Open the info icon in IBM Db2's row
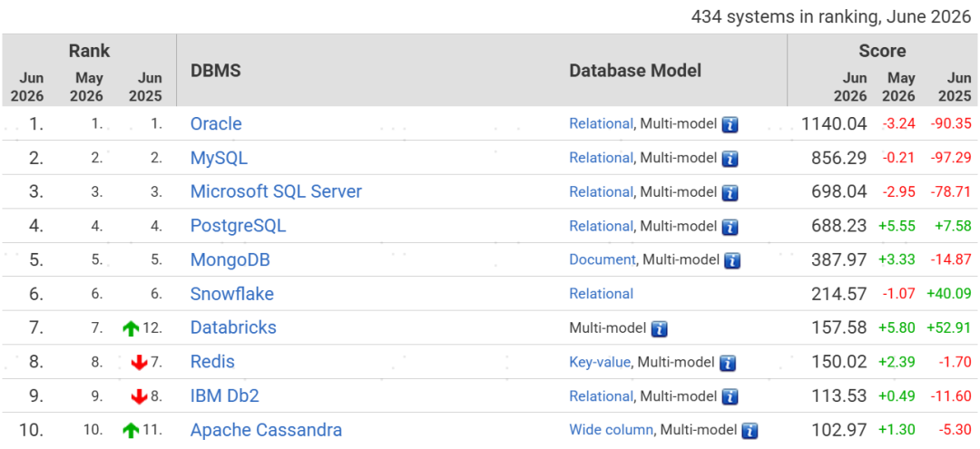This screenshot has height=449, width=980. [x=730, y=396]
